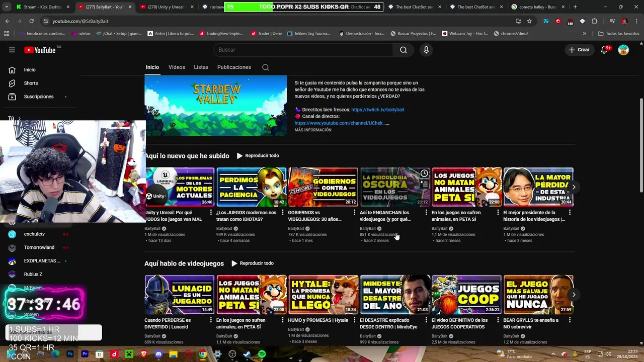The width and height of the screenshot is (644, 362).
Task: Open Tomorrowland subscription channel
Action: [x=39, y=247]
